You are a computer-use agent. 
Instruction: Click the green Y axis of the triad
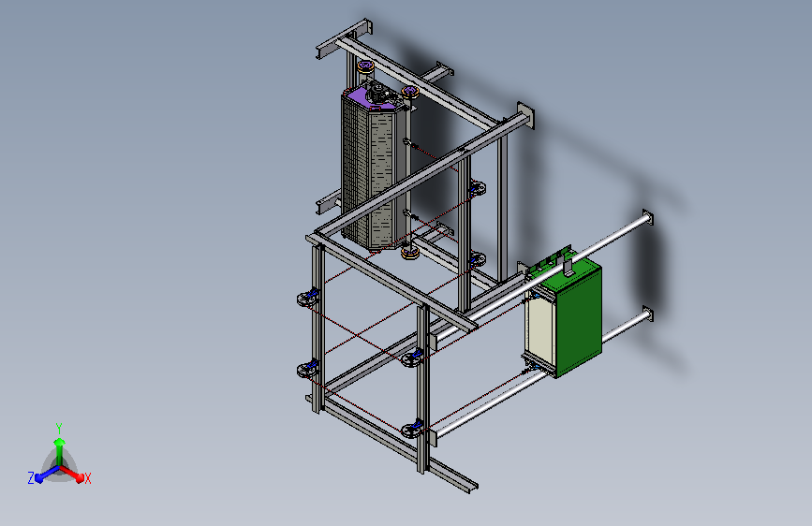click(59, 451)
